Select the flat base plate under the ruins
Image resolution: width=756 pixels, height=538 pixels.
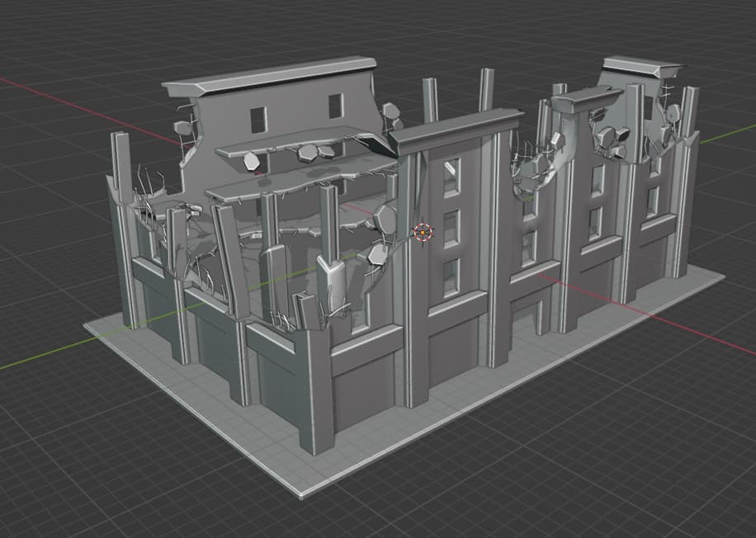(404, 381)
